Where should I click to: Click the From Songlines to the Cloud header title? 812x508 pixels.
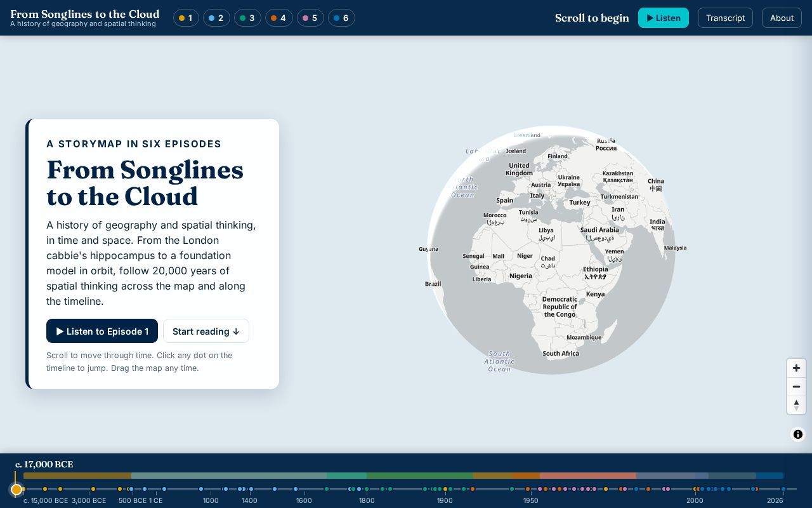coord(85,14)
